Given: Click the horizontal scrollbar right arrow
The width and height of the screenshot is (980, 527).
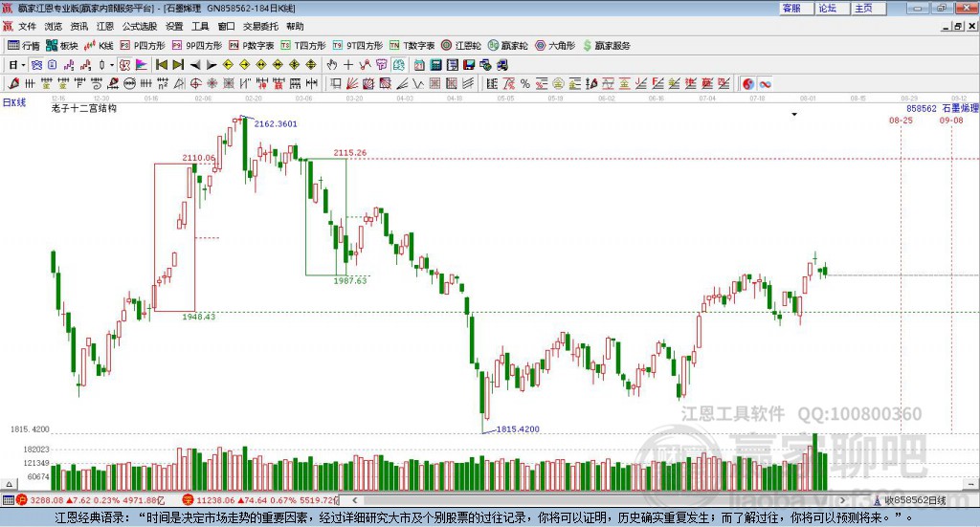Looking at the screenshot, I should (x=842, y=500).
